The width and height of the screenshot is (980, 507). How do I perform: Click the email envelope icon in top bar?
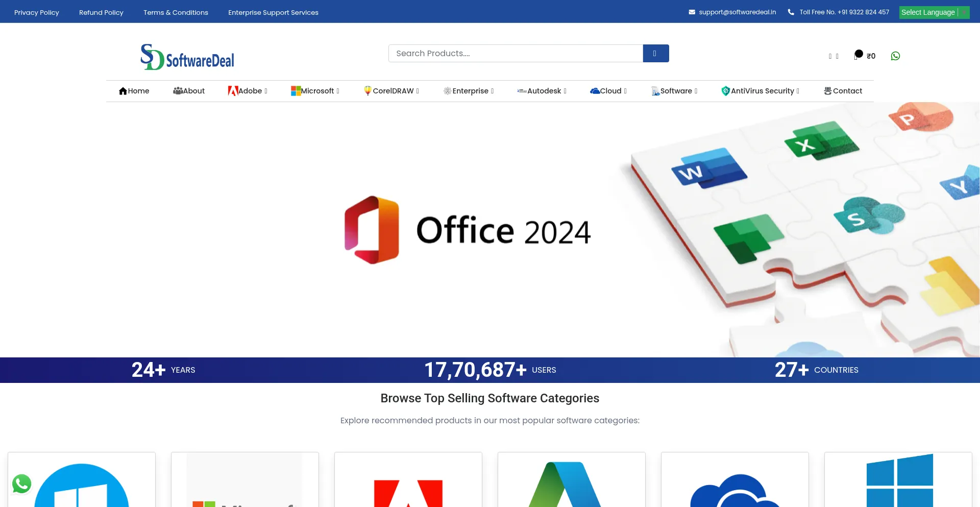pos(692,12)
